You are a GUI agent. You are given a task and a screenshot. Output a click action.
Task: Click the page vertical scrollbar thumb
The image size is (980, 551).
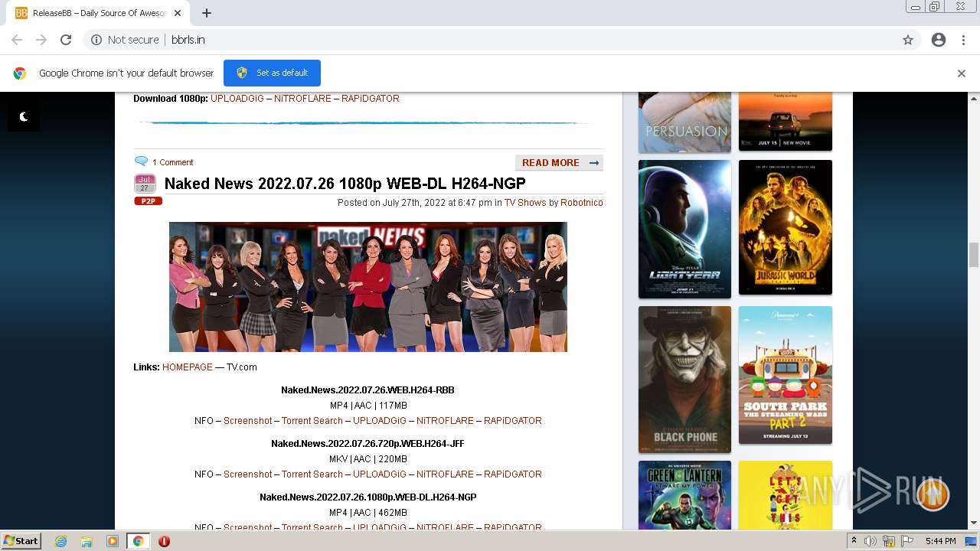pos(974,255)
